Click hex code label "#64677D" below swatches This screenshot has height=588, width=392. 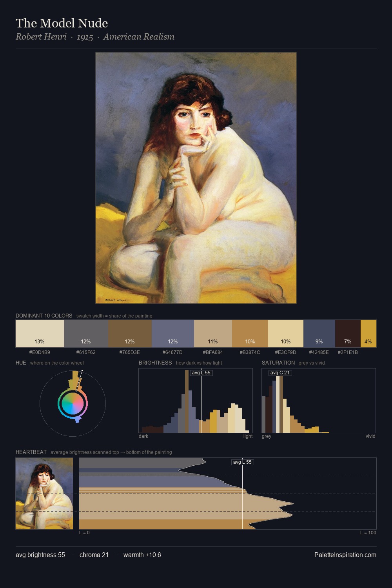point(173,352)
